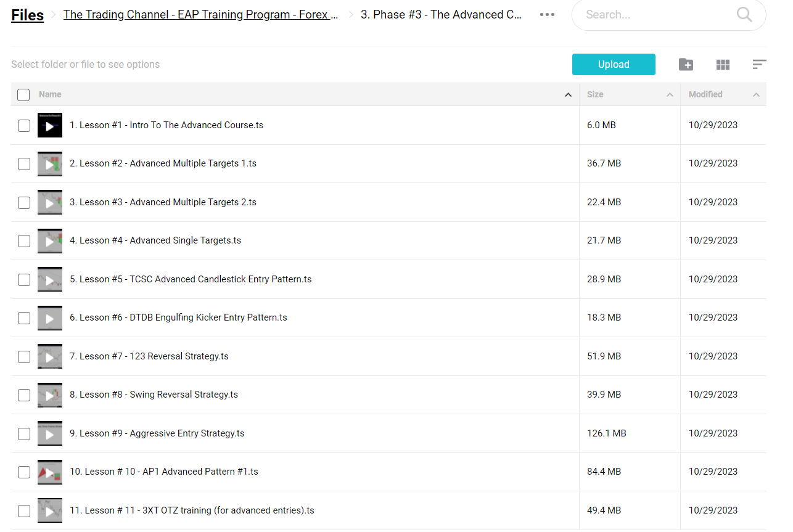The image size is (793, 532).
Task: Sort by the Modified column arrow
Action: 756,95
